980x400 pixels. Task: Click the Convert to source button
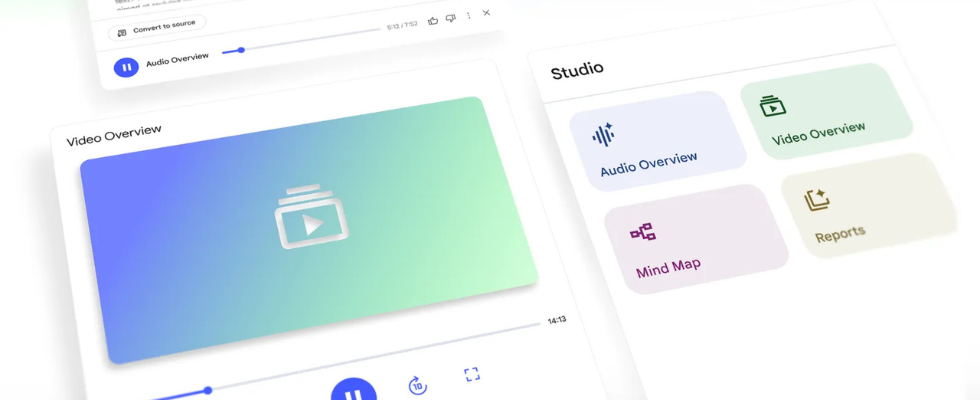[x=157, y=27]
